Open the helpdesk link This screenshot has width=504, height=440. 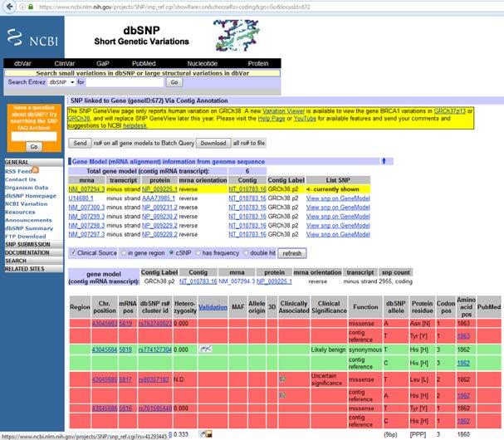click(135, 125)
